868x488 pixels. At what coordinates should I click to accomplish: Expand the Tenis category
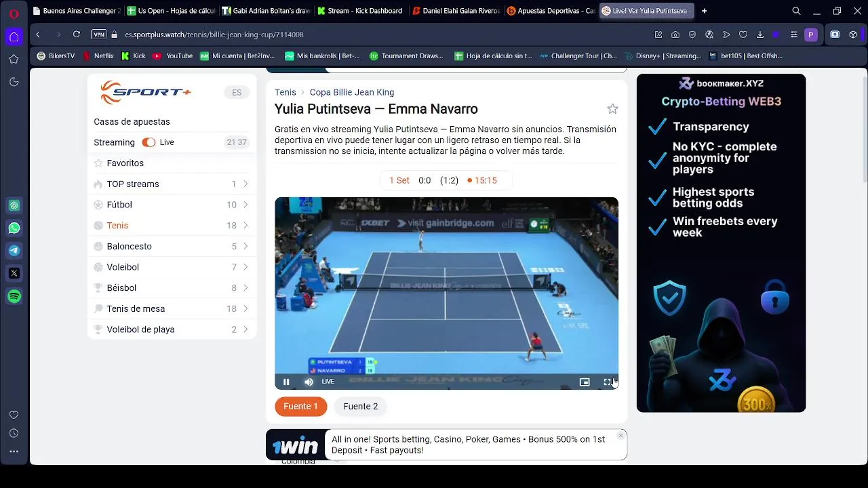(x=172, y=226)
